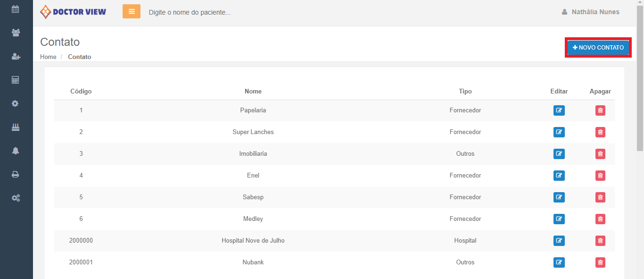Toggle the orange hamburger menu button
This screenshot has width=644, height=279.
tap(132, 11)
